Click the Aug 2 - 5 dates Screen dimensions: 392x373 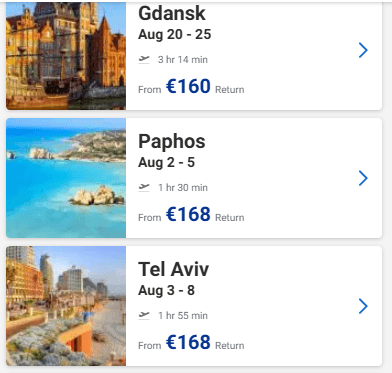coord(166,163)
